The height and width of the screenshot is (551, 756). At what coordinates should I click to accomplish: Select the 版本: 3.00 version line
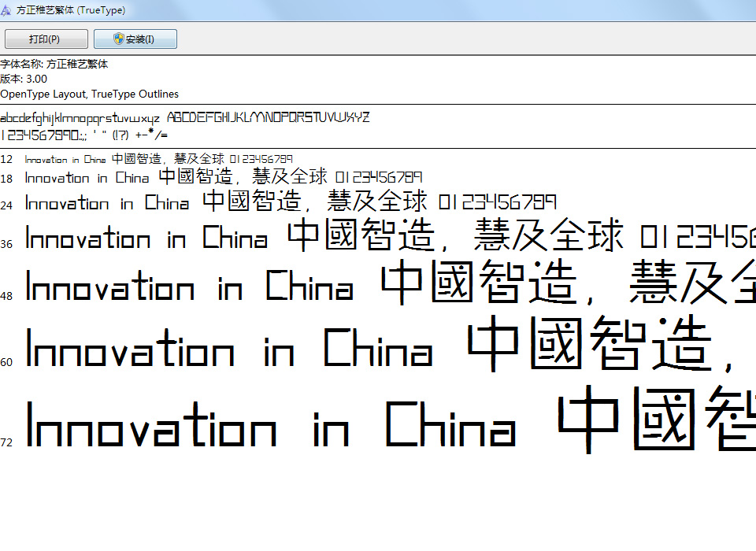(24, 79)
